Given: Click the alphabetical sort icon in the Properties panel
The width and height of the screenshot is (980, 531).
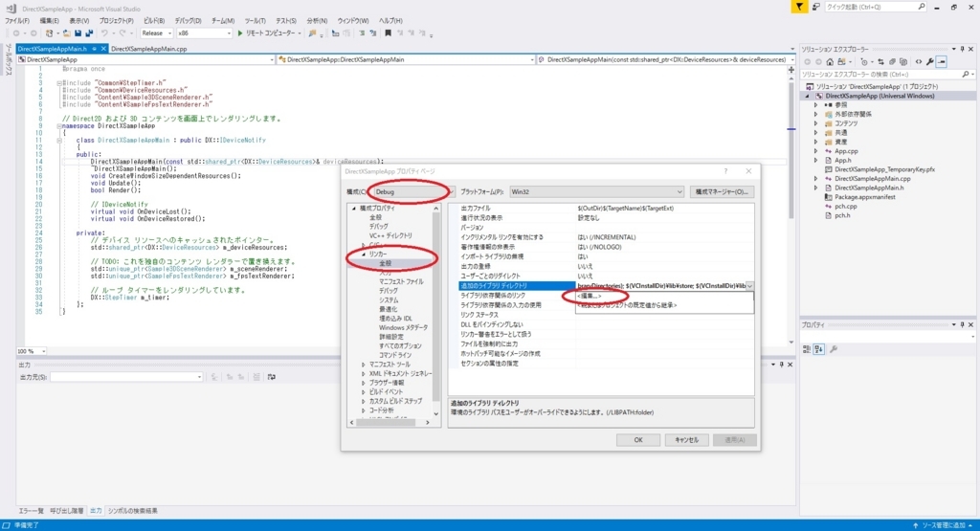Looking at the screenshot, I should tap(819, 349).
